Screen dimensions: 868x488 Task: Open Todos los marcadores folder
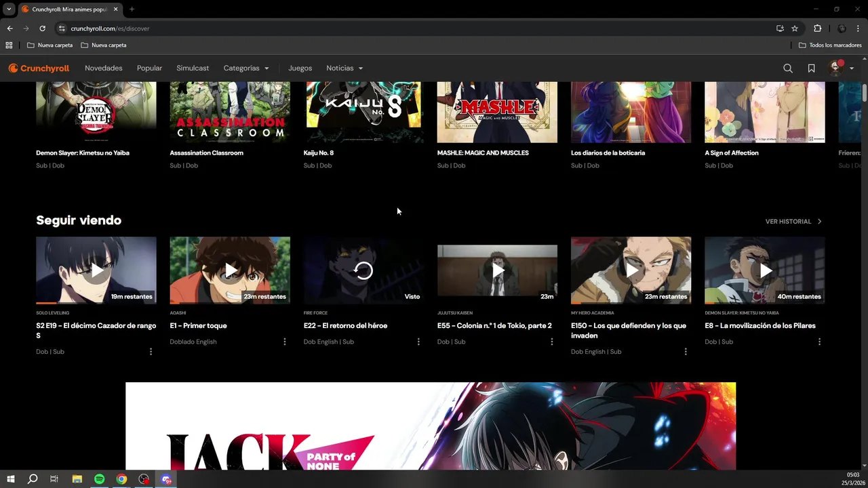[830, 45]
